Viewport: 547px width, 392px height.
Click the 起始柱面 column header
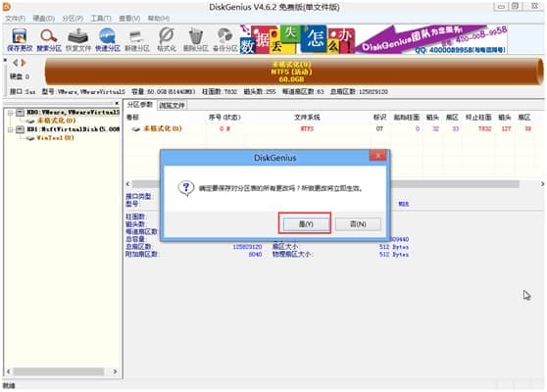(x=407, y=118)
